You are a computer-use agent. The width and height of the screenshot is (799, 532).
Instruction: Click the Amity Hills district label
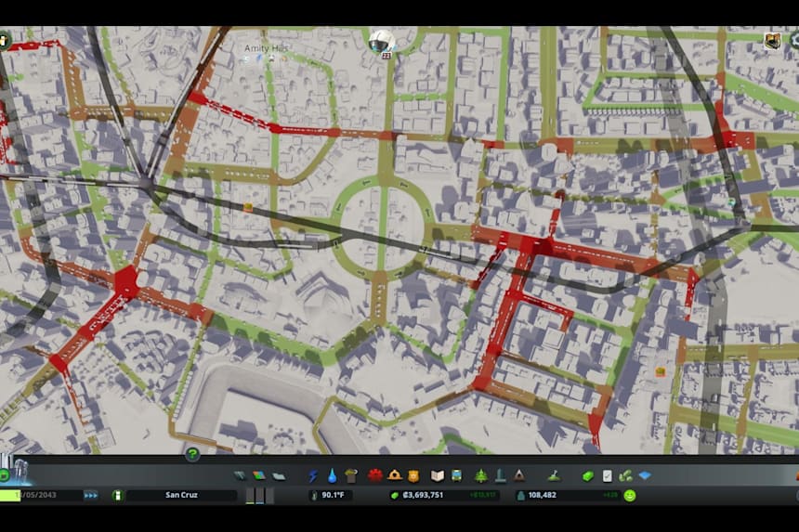266,48
